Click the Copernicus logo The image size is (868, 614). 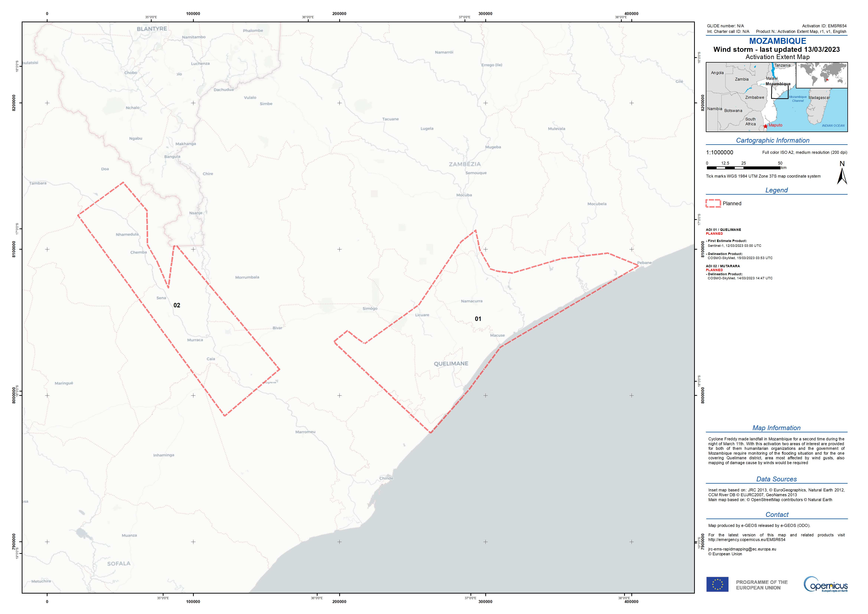point(825,584)
